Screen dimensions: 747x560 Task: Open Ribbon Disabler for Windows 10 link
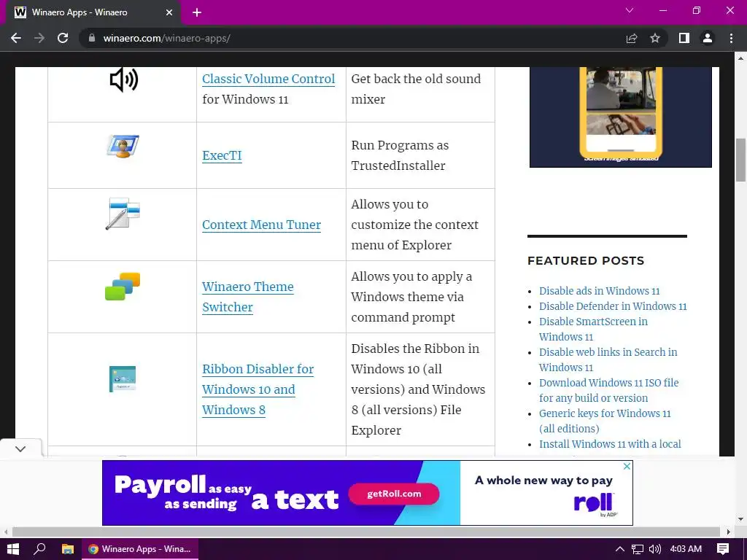click(x=258, y=389)
